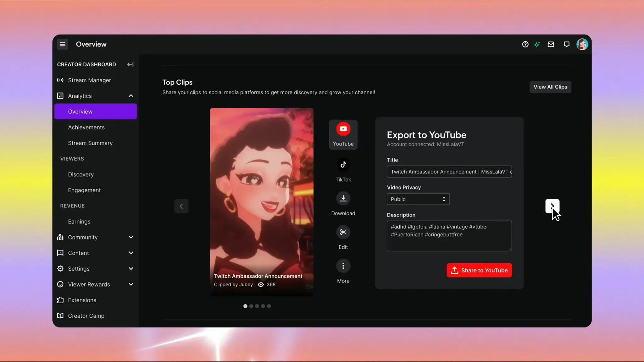
Task: Click into the Description text area
Action: (449, 236)
